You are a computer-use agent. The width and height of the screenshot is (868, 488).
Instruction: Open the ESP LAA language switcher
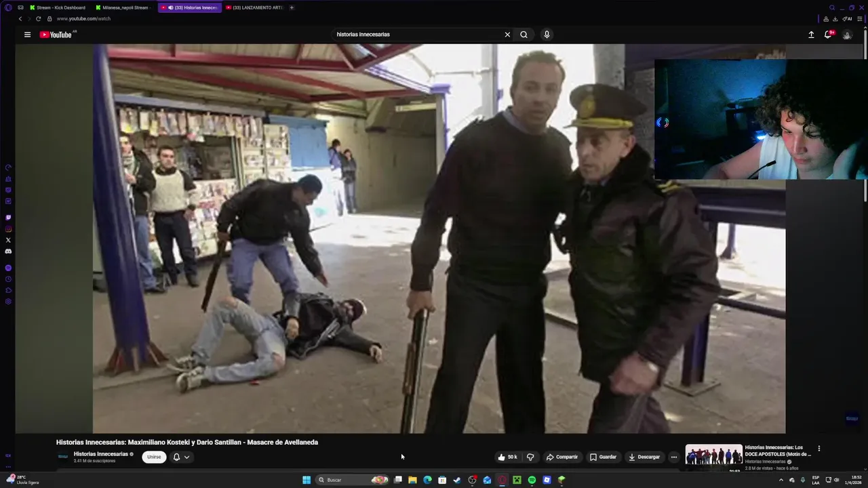[816, 480]
